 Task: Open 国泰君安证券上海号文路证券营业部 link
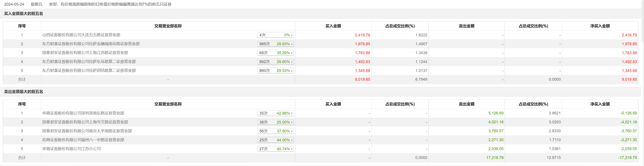(x=85, y=122)
